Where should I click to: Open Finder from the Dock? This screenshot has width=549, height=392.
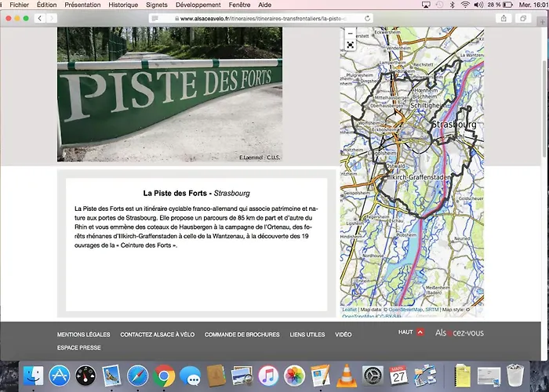tap(33, 376)
